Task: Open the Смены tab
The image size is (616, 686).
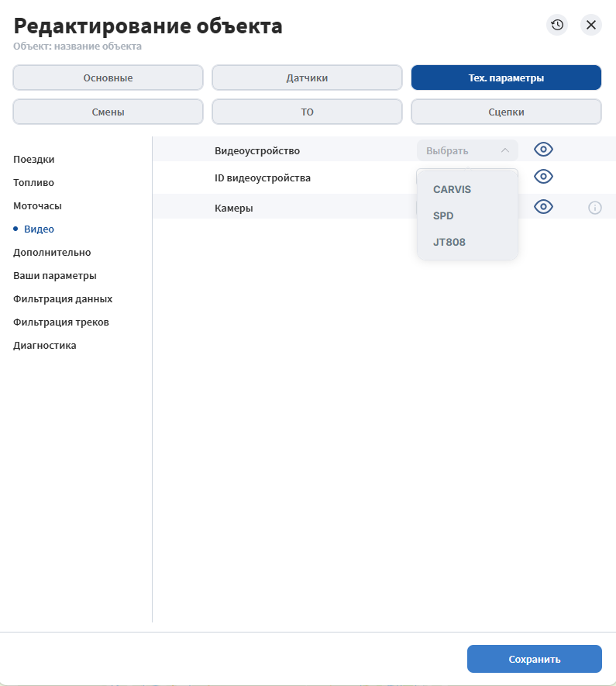Action: (108, 112)
